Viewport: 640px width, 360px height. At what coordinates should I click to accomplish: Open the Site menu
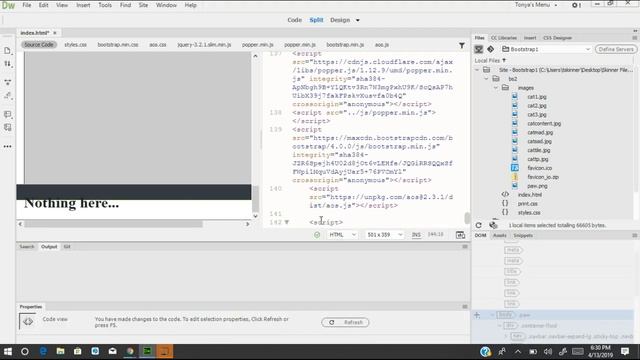point(143,5)
